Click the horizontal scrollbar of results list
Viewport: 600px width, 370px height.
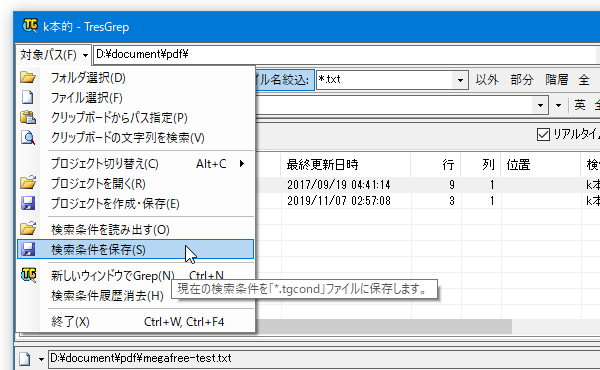pyautogui.click(x=383, y=326)
